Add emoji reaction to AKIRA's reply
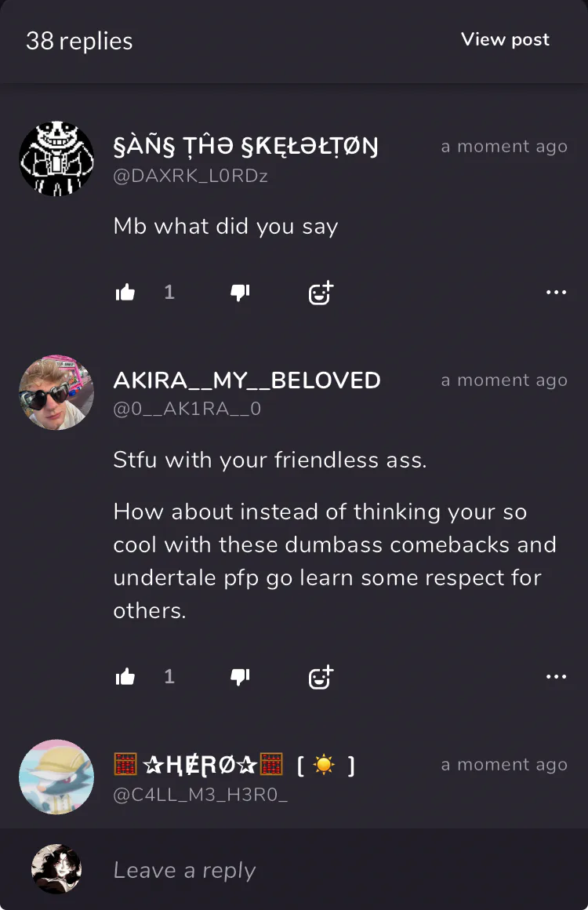Screen dimensions: 588x910 click(321, 677)
